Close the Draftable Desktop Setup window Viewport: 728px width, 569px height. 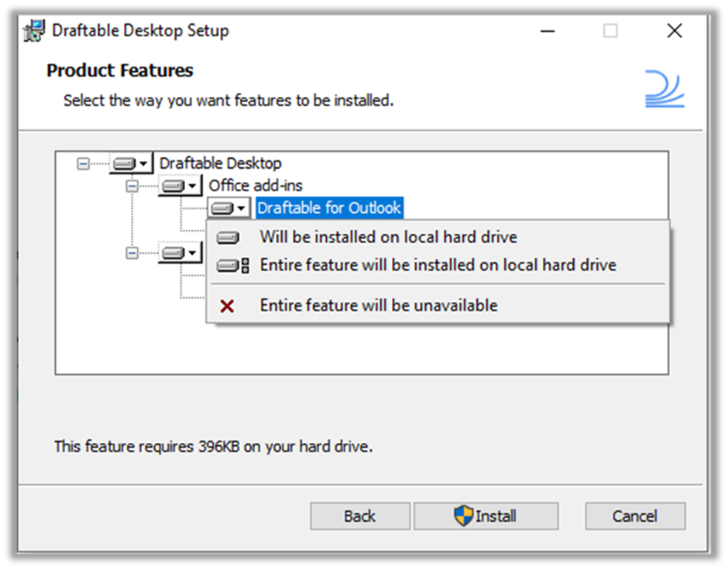[675, 31]
